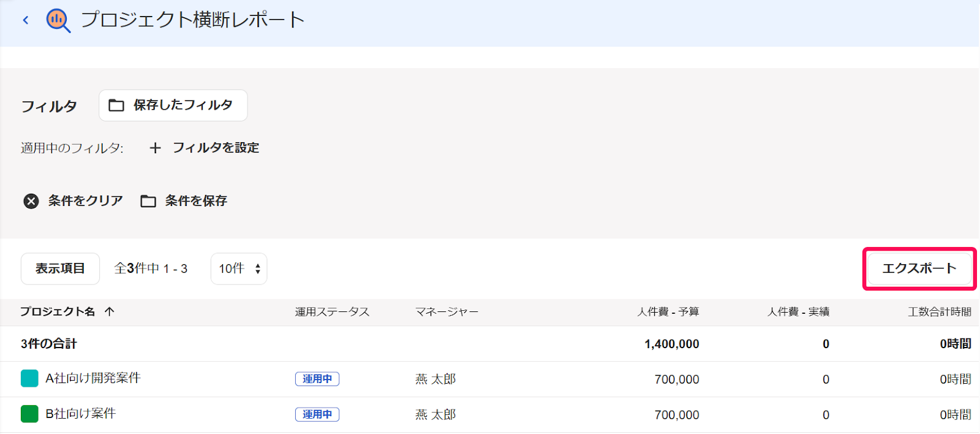
Task: Click the エクスポート export button
Action: pos(919,268)
